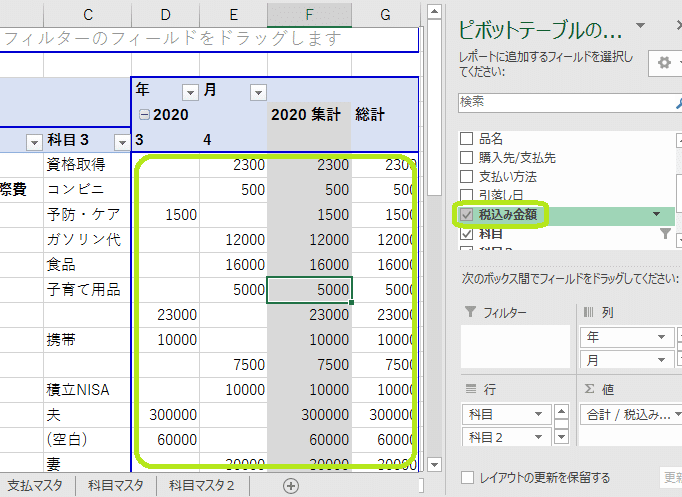Screen dimensions: 682x497
Task: Click the worksheet scroll up arrow
Action: [434, 11]
